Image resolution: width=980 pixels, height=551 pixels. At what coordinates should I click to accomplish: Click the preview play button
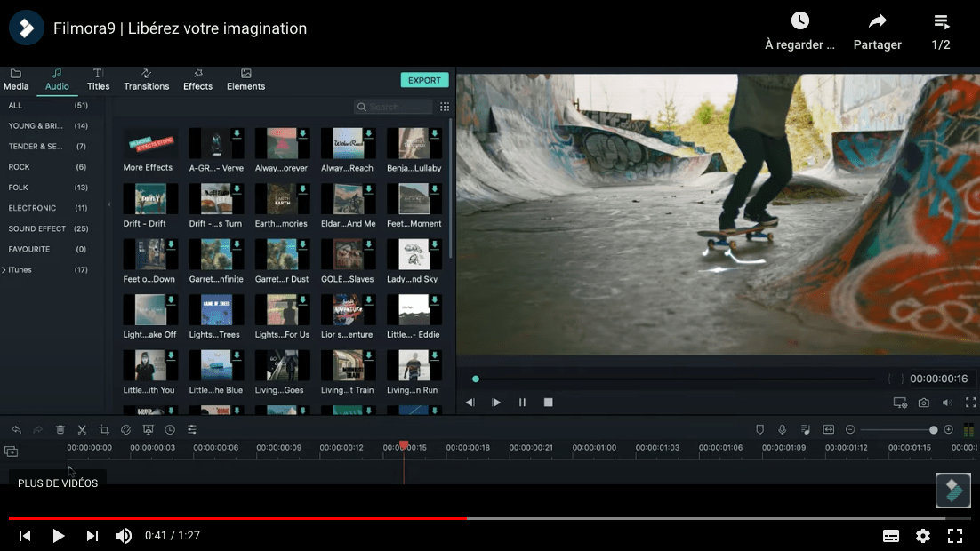click(x=496, y=403)
